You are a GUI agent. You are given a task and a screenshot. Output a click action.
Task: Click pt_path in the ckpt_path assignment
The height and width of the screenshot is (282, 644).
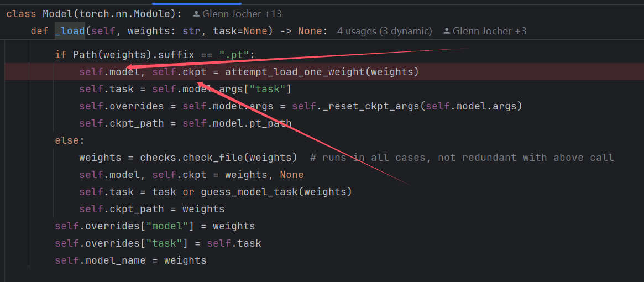271,123
